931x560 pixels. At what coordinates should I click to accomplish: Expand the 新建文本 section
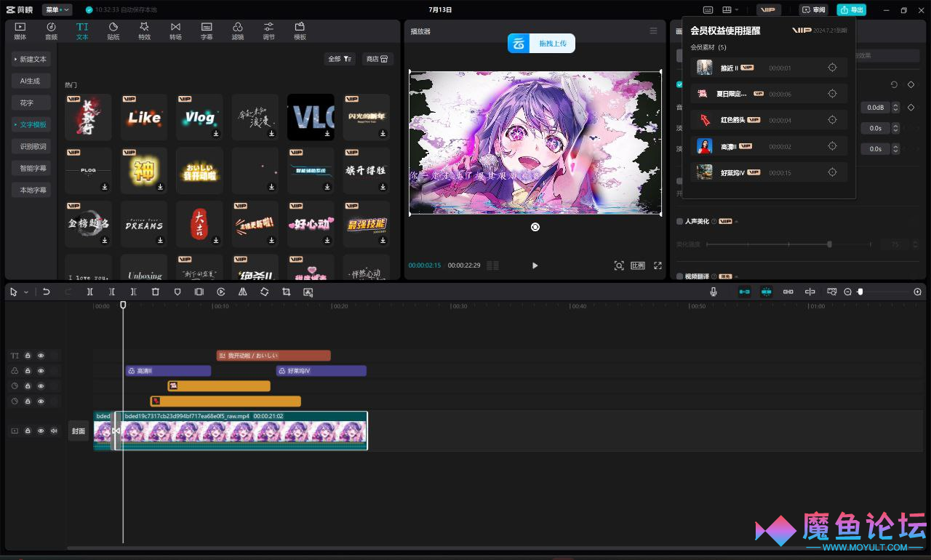point(31,59)
